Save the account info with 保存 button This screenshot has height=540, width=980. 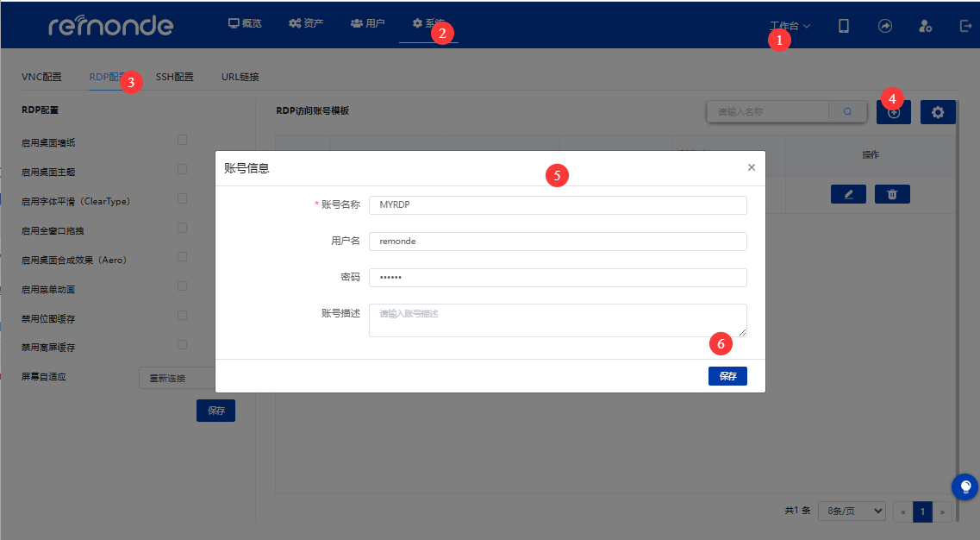(727, 375)
